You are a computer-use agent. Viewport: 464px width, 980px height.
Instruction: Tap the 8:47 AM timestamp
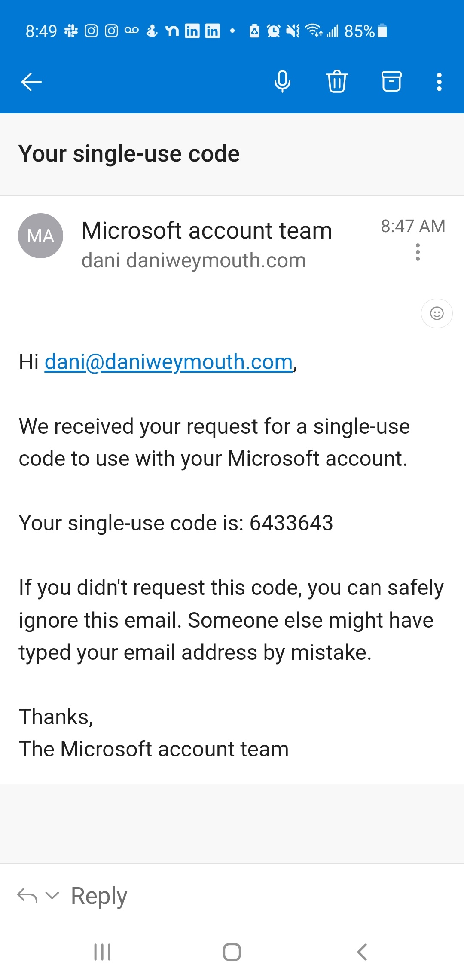coord(413,226)
